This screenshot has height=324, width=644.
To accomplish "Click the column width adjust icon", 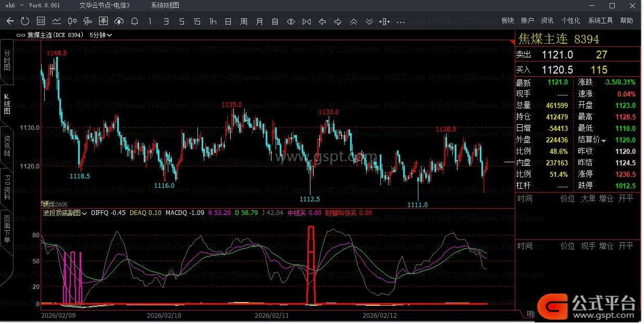I will point(385,21).
